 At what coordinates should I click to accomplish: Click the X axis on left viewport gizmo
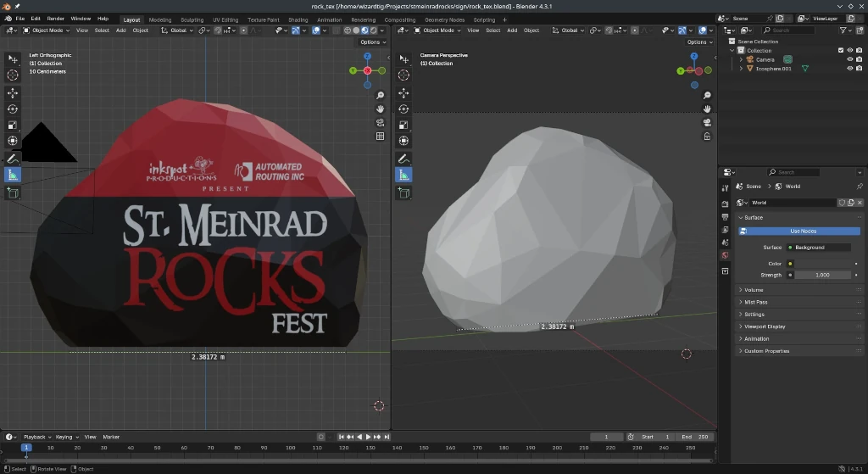click(368, 71)
